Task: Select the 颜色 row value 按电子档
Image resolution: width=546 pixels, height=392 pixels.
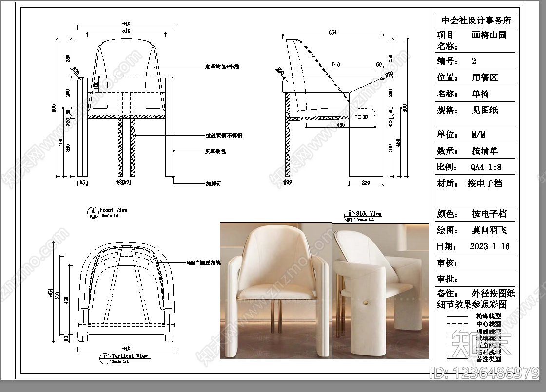Action: coord(489,214)
